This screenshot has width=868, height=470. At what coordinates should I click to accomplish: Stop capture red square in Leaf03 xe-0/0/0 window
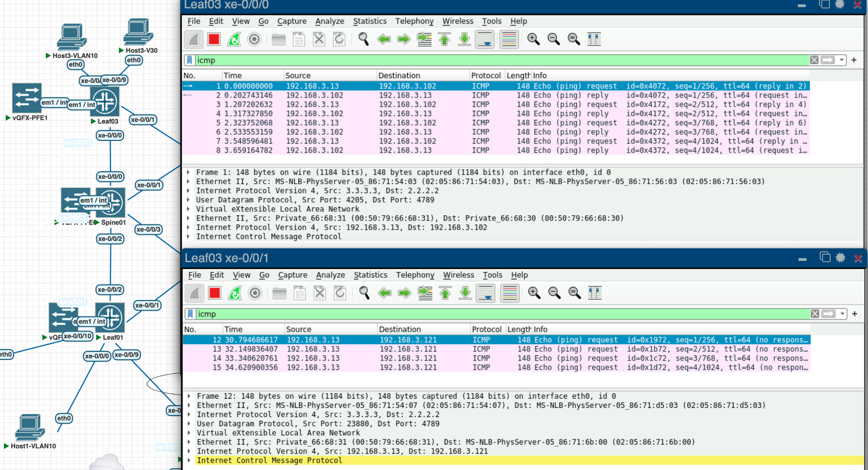[x=214, y=39]
